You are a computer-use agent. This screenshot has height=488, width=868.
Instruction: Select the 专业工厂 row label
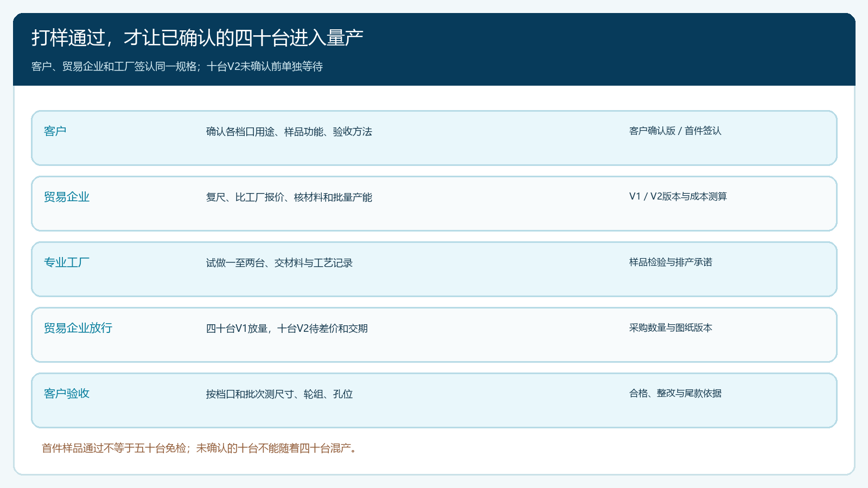[67, 262]
